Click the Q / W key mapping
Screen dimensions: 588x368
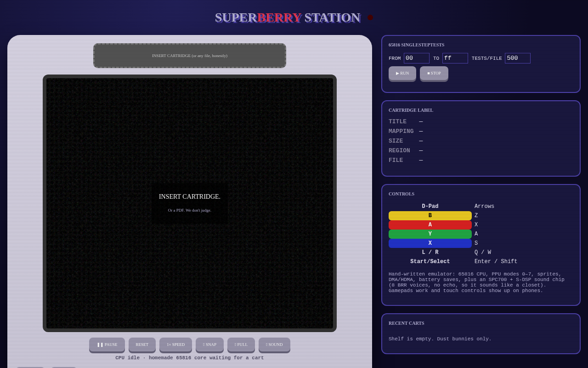coord(483,253)
